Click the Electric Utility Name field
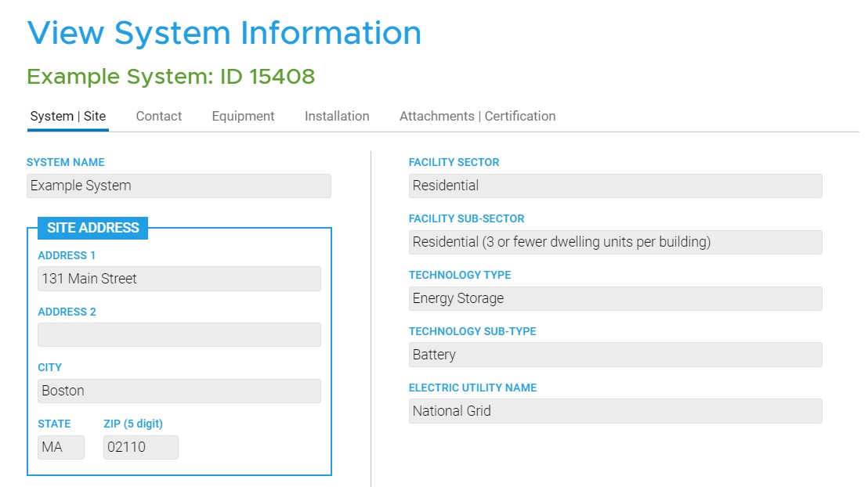The image size is (868, 487). pos(615,410)
